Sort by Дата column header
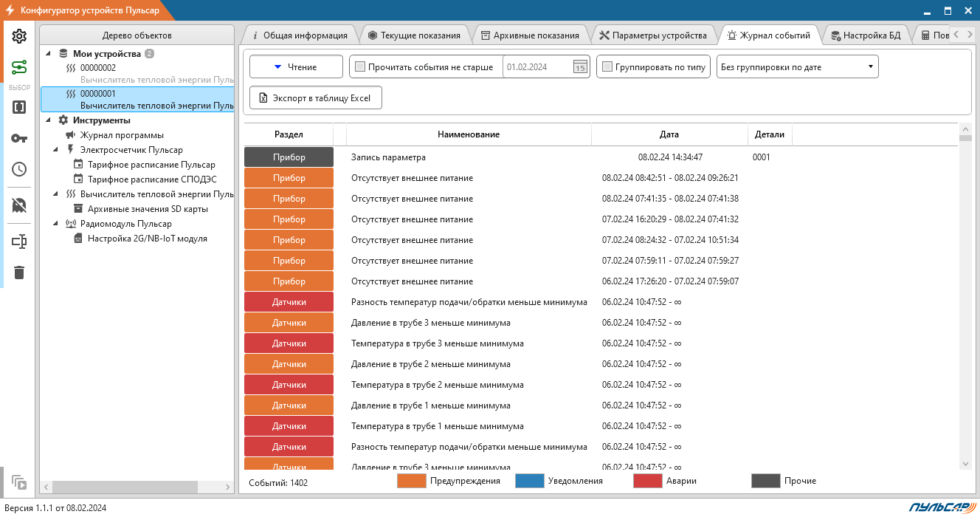 pos(669,134)
